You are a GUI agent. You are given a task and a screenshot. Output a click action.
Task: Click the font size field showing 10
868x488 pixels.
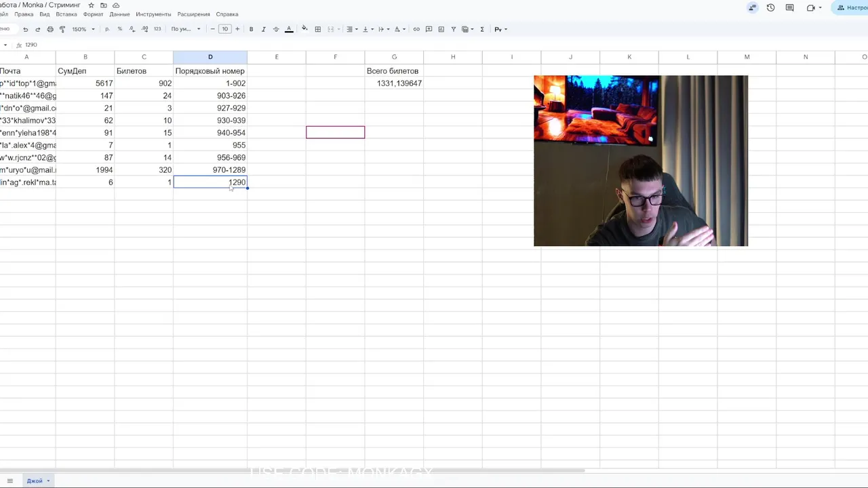point(224,29)
